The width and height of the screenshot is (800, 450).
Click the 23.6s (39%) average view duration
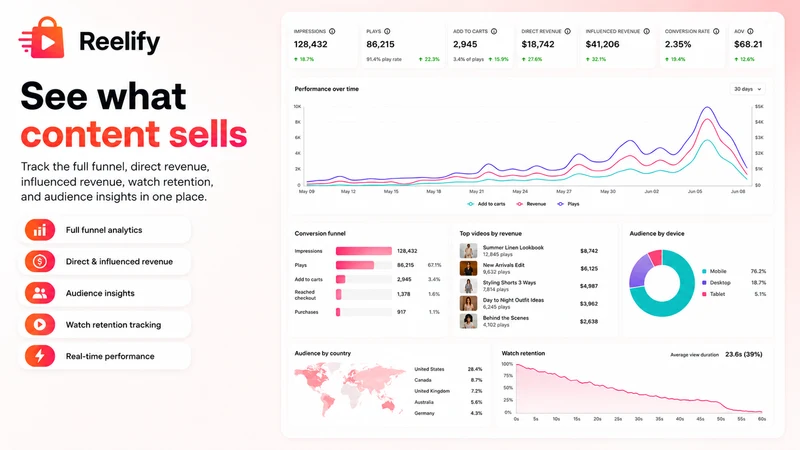point(744,354)
